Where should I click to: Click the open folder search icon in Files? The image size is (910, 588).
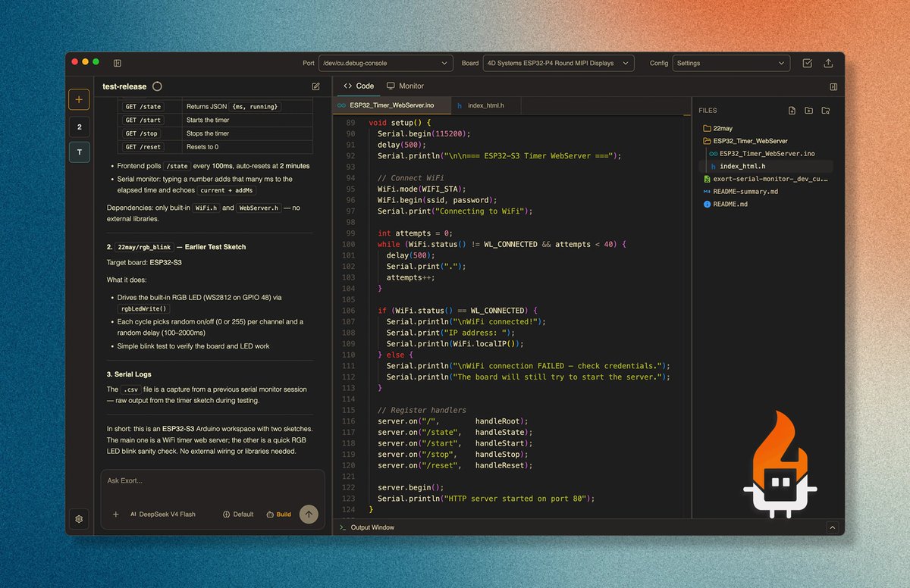tap(826, 111)
